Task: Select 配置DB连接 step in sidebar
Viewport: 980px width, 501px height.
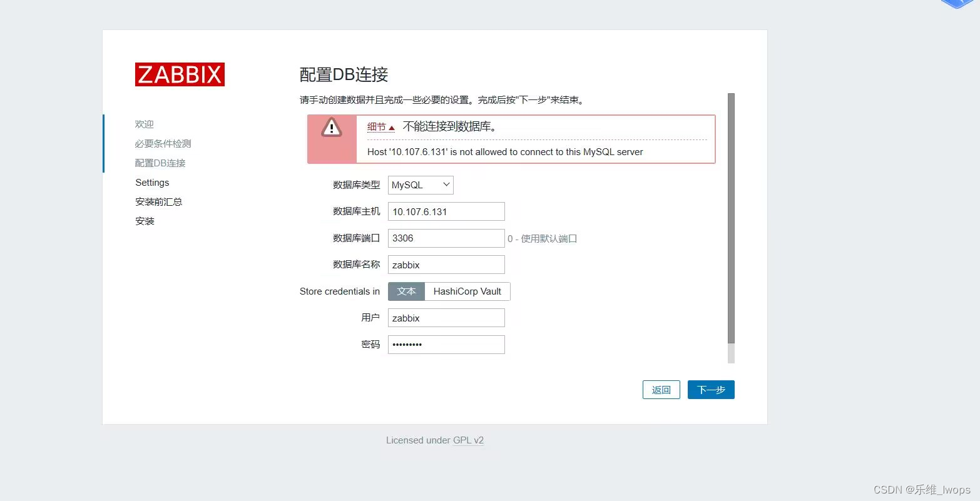Action: pos(160,163)
